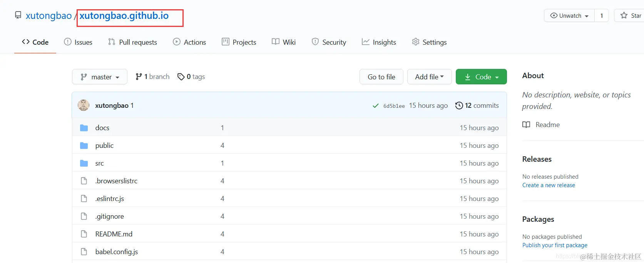Click the xutongbao avatar in commit bar
This screenshot has height=263, width=644.
click(x=84, y=105)
